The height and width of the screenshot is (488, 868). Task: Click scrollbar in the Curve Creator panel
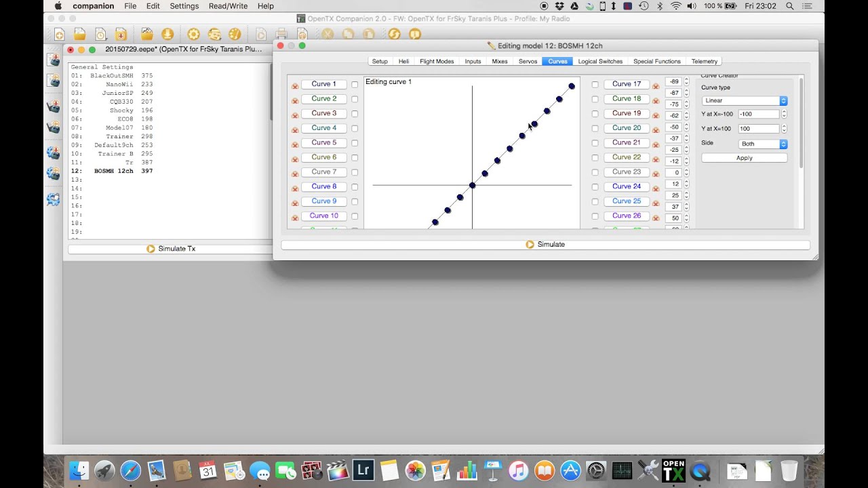[801, 123]
